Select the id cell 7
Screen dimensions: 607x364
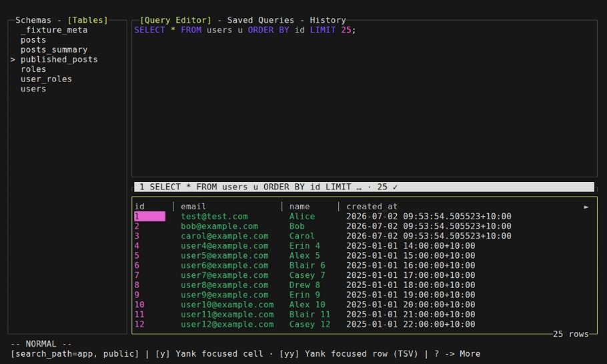137,275
